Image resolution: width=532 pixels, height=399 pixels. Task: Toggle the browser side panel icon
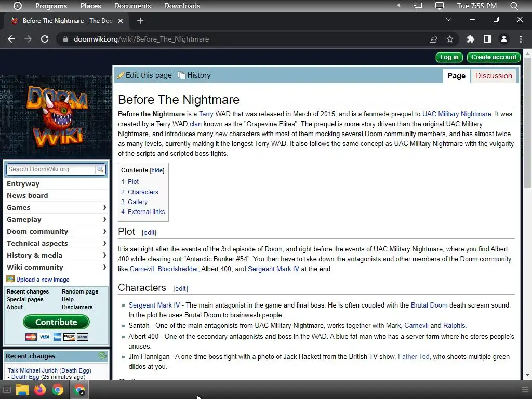coord(487,39)
